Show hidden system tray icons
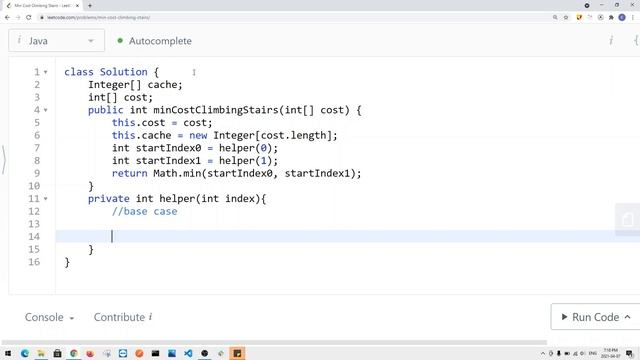 pyautogui.click(x=543, y=353)
